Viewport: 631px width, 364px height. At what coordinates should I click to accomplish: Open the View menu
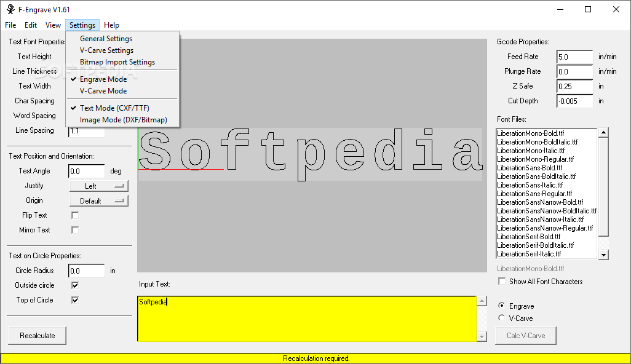pos(53,25)
